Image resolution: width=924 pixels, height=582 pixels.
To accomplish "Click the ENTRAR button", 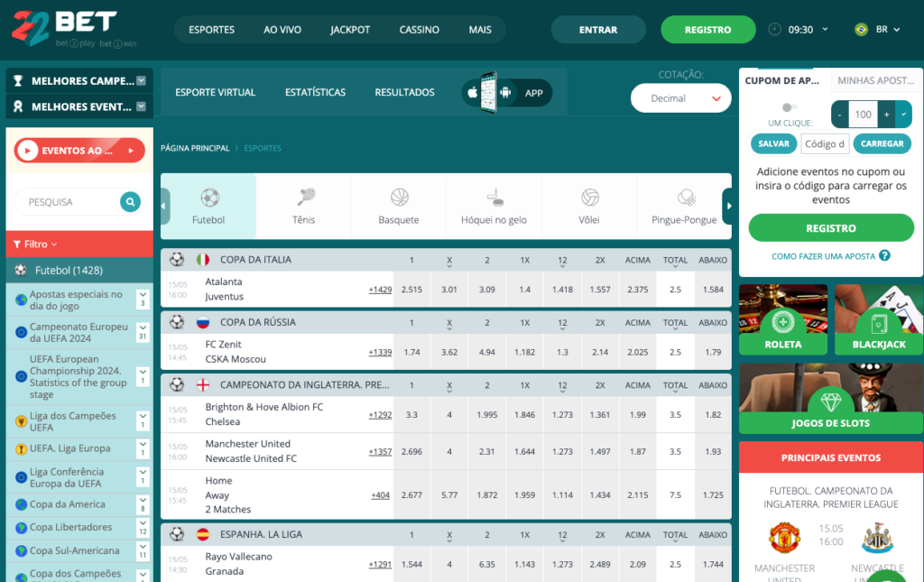I will [x=598, y=30].
